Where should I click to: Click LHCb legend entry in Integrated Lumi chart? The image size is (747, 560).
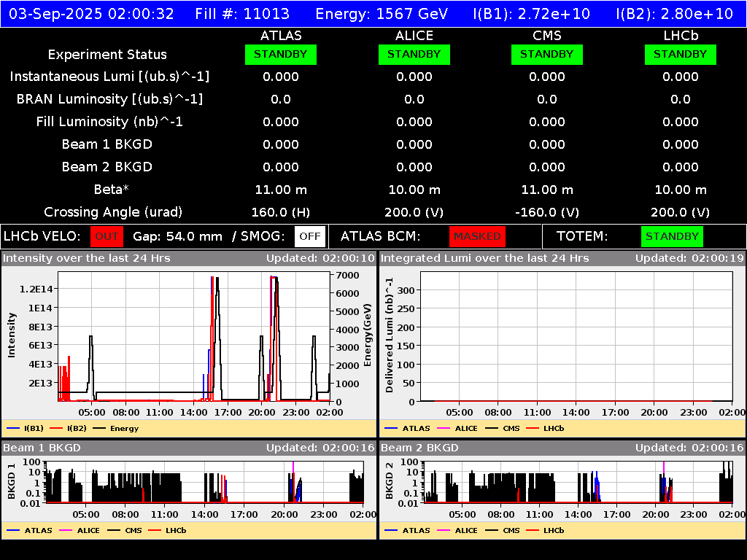[x=545, y=429]
